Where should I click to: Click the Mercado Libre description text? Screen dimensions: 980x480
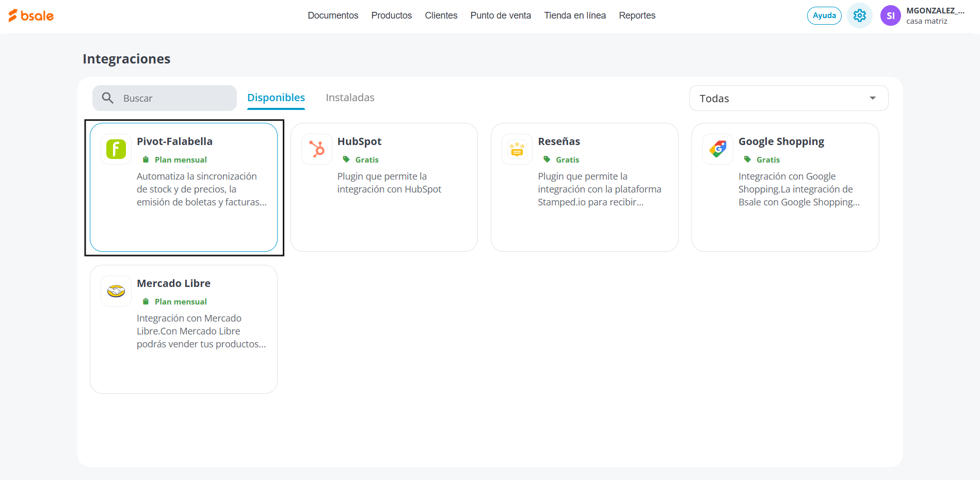tap(201, 331)
